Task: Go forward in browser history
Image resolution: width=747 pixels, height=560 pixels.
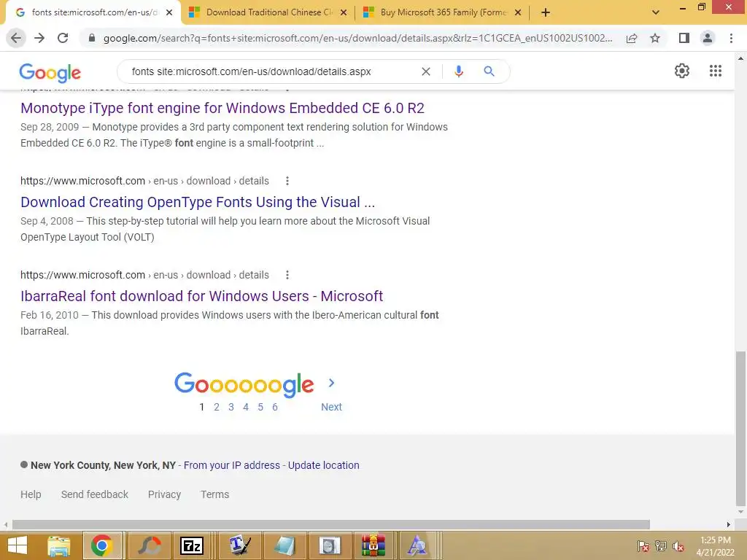Action: (x=39, y=38)
